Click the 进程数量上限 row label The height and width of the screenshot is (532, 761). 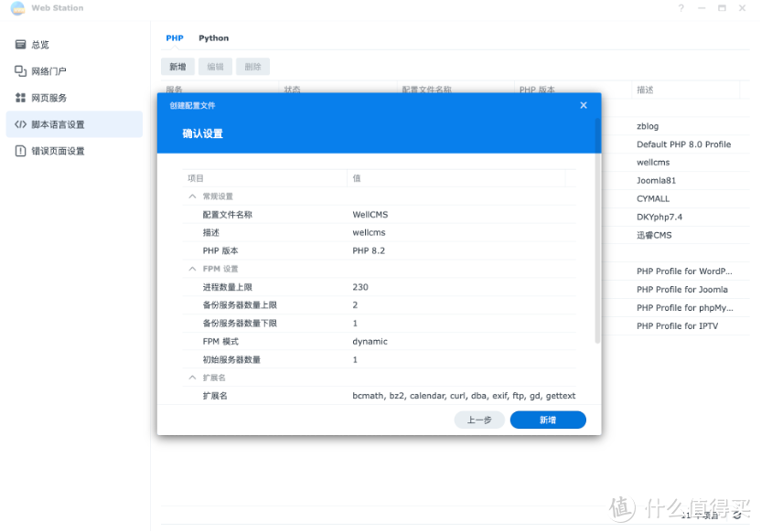[x=227, y=287]
